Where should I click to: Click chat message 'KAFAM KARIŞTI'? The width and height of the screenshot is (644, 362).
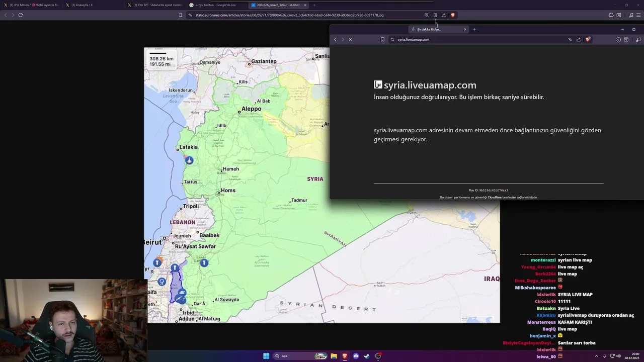(x=575, y=322)
